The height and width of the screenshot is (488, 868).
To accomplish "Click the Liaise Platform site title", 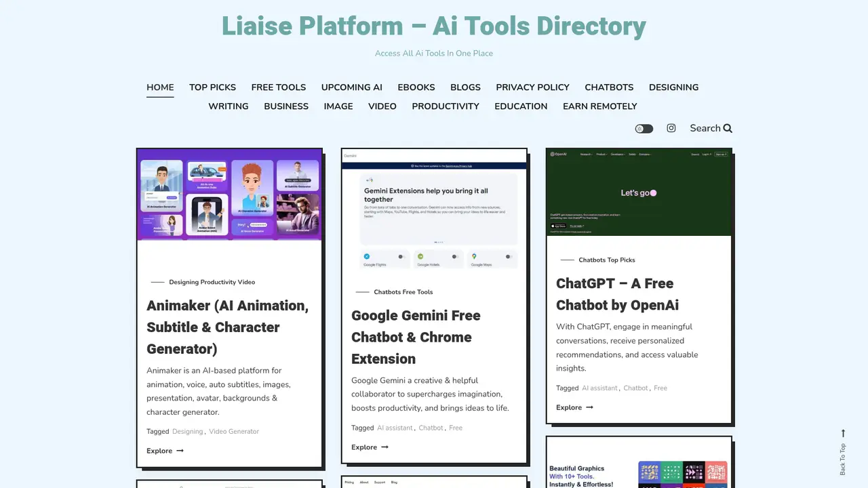I will [x=434, y=26].
